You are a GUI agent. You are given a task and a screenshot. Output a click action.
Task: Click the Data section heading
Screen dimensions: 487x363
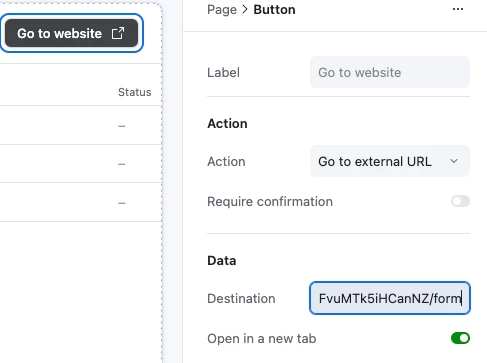click(222, 260)
